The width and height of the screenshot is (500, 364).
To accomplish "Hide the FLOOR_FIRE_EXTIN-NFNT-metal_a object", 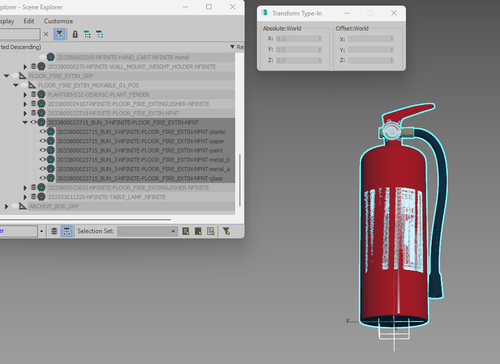I will point(43,169).
